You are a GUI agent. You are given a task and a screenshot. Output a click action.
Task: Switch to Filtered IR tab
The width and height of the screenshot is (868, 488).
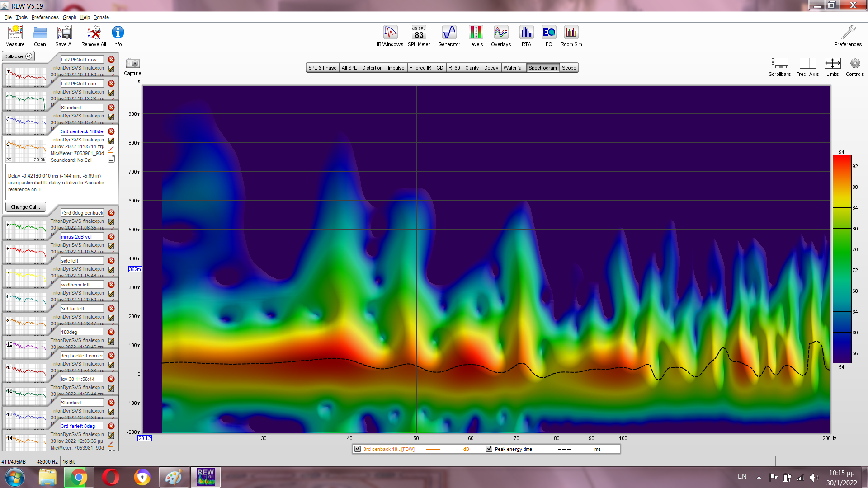coord(420,68)
